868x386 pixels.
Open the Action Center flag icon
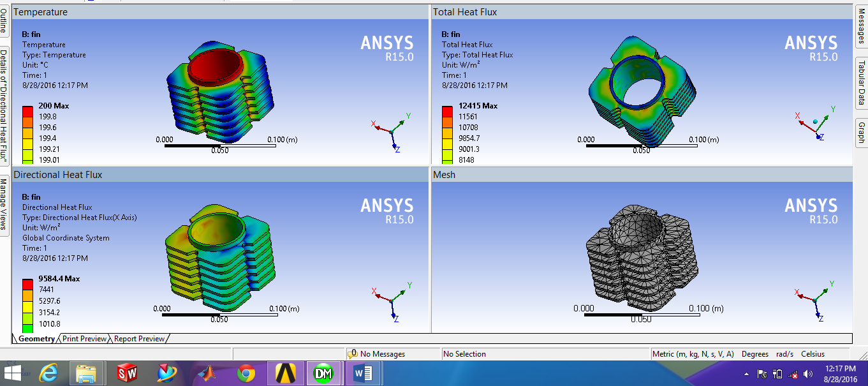(762, 374)
